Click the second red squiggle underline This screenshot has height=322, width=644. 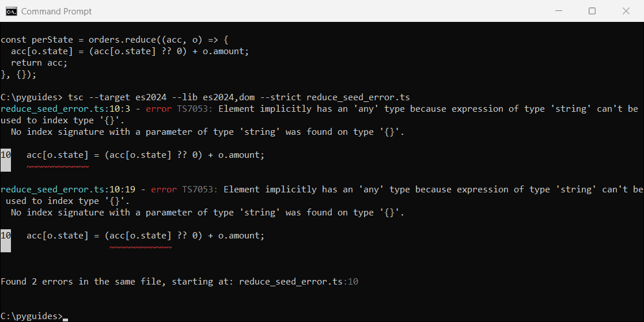(x=141, y=247)
